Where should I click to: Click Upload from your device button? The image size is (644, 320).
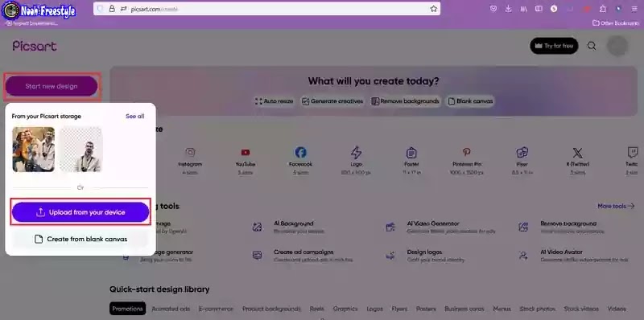click(80, 212)
